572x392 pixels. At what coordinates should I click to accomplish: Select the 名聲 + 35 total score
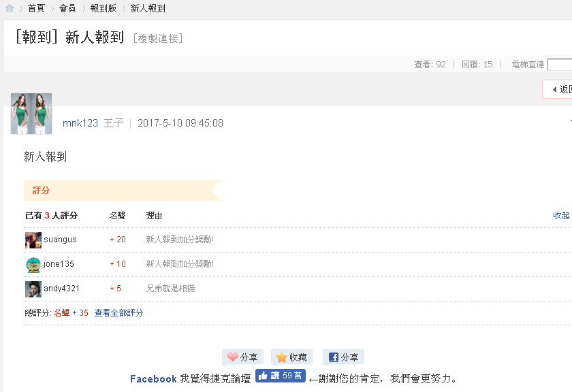(71, 313)
